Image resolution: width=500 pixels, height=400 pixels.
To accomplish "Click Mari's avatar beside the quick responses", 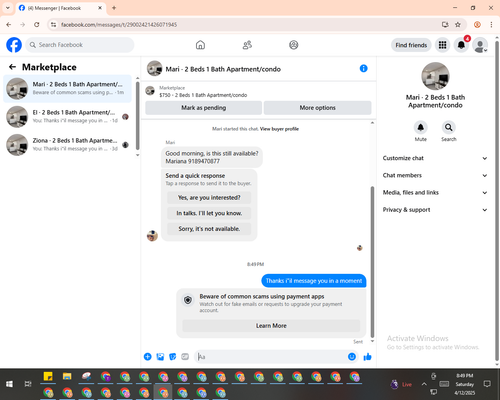I will pyautogui.click(x=152, y=236).
